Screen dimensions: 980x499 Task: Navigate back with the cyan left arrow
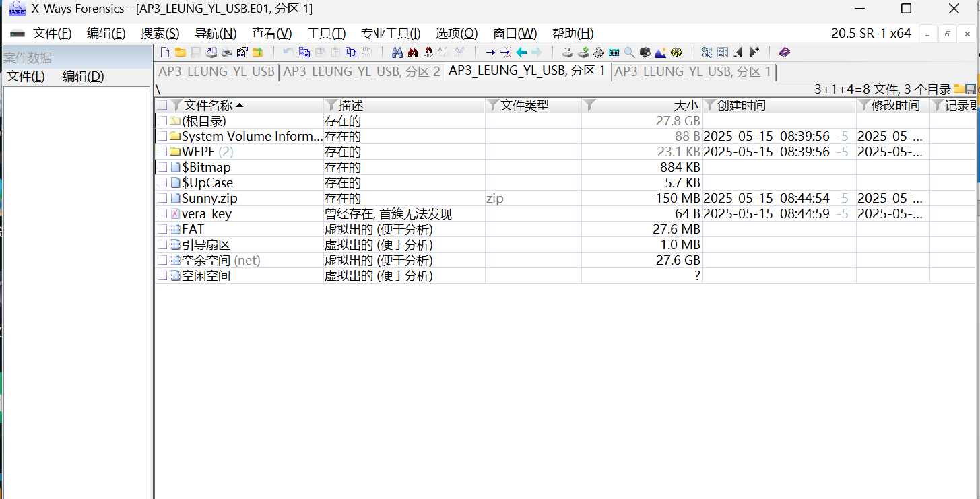pos(521,53)
